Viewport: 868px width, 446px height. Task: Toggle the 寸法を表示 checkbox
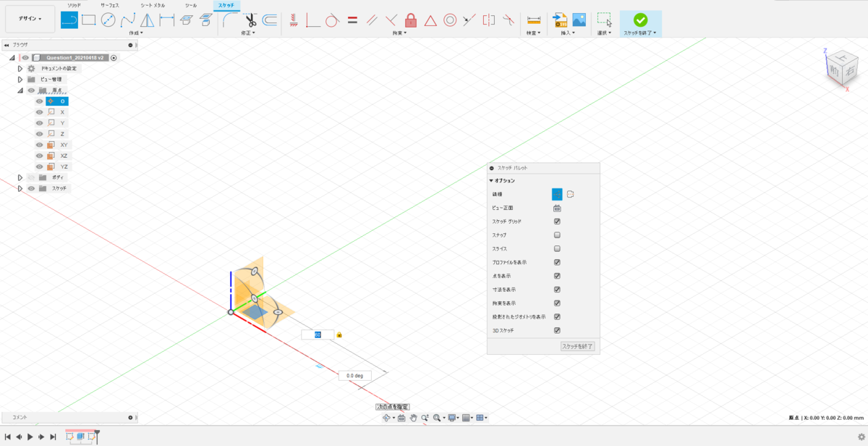tap(557, 290)
